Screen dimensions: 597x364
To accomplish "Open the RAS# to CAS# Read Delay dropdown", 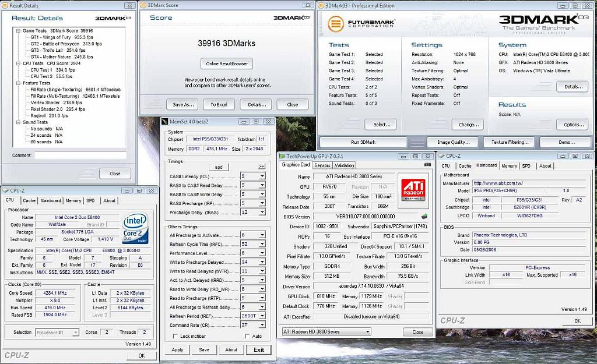I will (262, 185).
